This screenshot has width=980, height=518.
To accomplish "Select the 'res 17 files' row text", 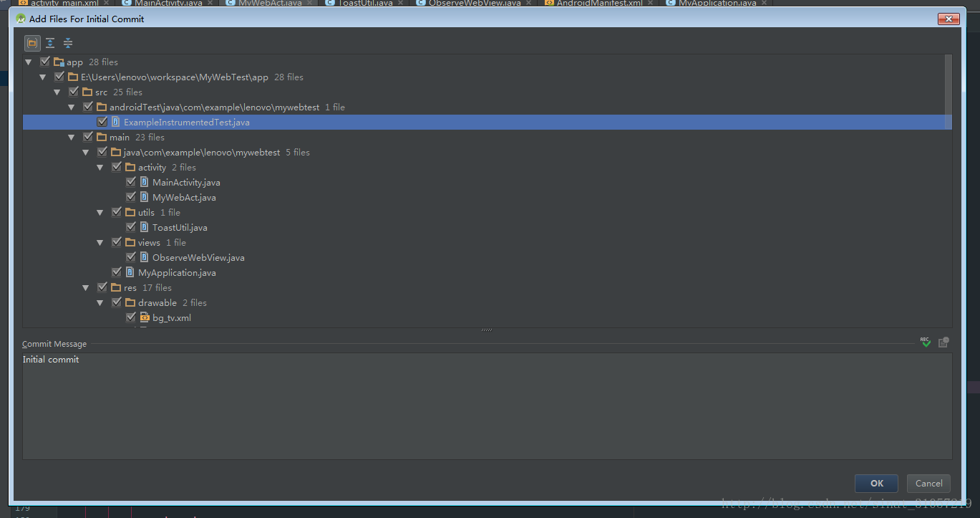I will click(147, 287).
